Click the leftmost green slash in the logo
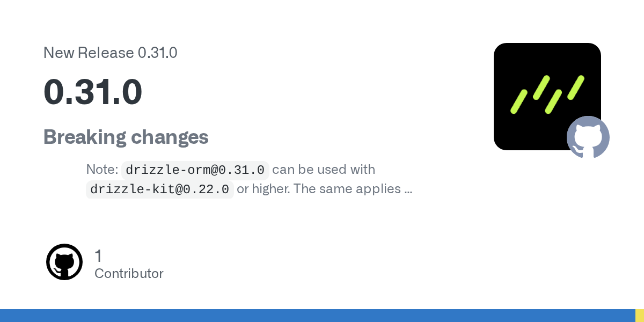The image size is (644, 322). [519, 101]
